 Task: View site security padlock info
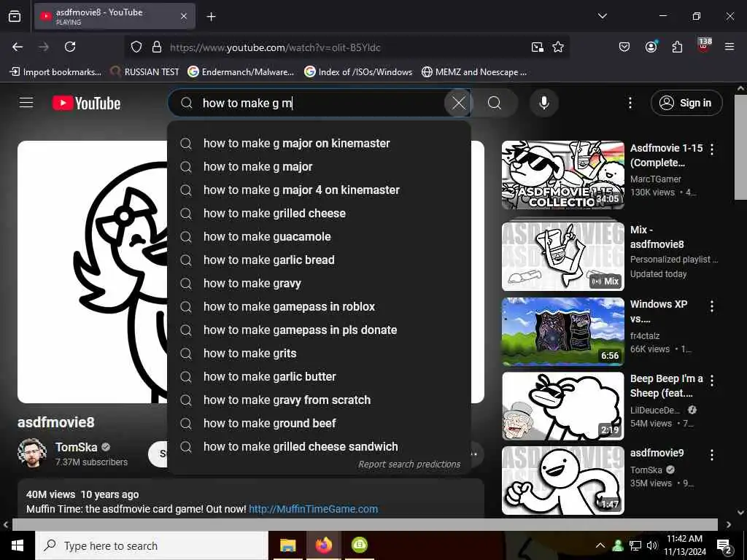[156, 47]
